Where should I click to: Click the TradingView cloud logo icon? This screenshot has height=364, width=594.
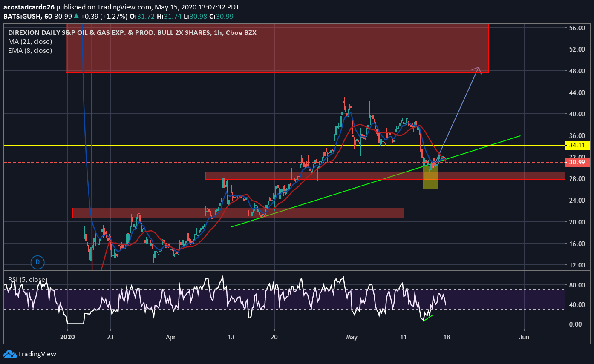(10, 354)
